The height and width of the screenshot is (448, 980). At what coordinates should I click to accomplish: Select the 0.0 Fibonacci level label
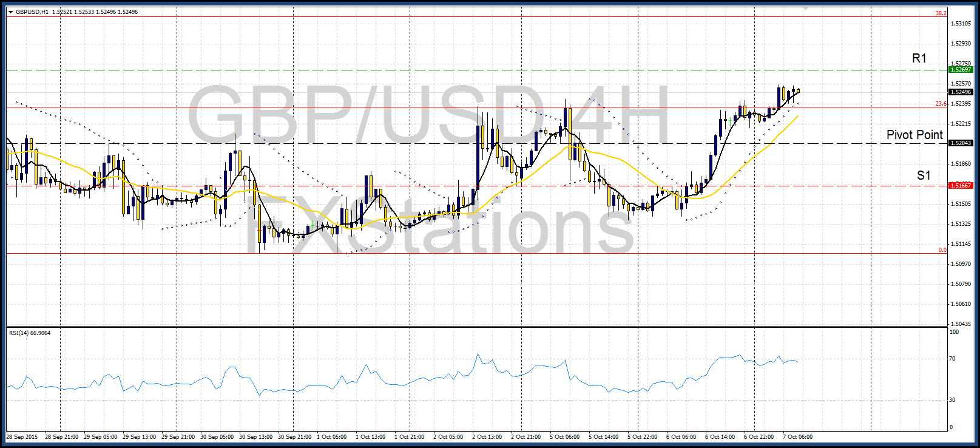[942, 250]
